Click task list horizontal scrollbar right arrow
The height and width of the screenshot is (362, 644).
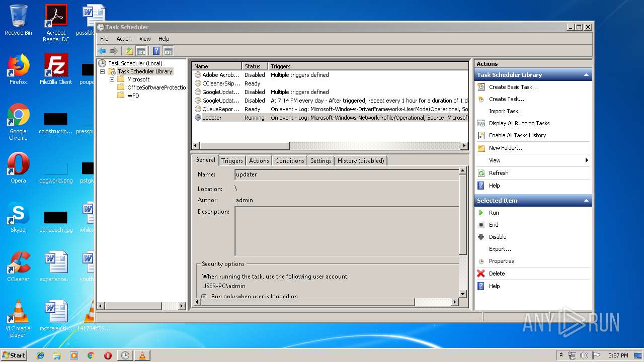(x=464, y=146)
